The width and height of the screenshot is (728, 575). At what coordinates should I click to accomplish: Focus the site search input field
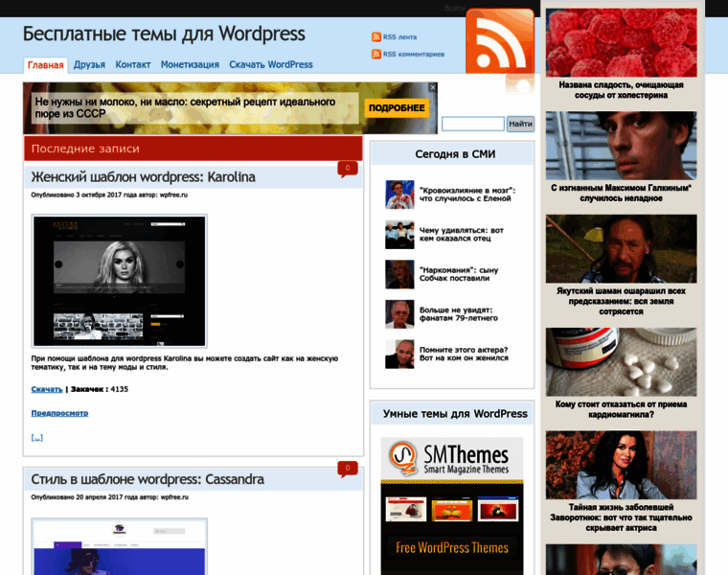[x=472, y=124]
